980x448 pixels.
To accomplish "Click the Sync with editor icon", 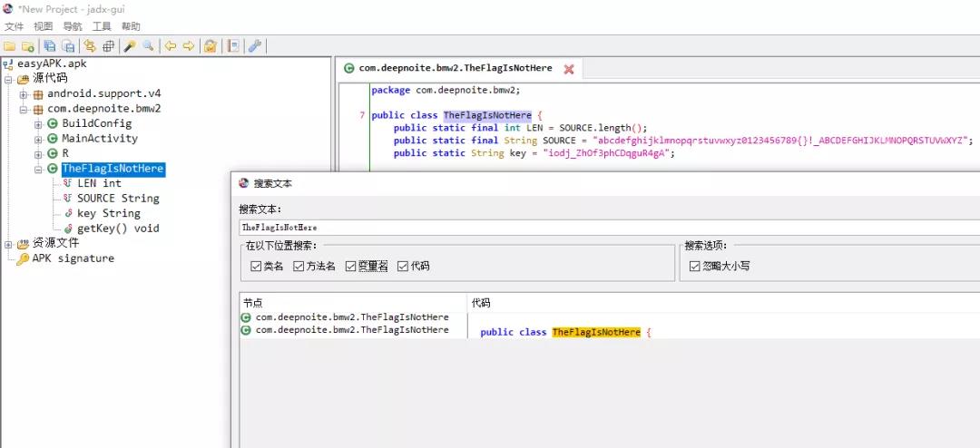I will (90, 46).
